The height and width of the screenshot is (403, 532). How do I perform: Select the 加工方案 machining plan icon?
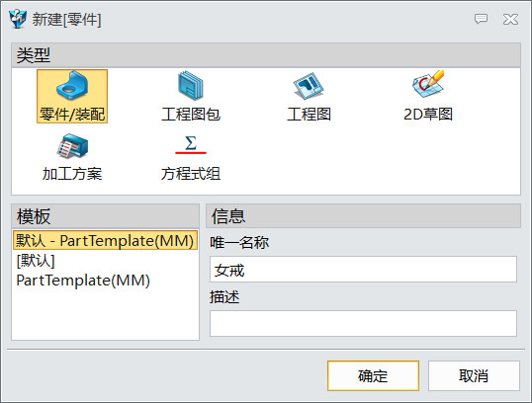[x=72, y=146]
